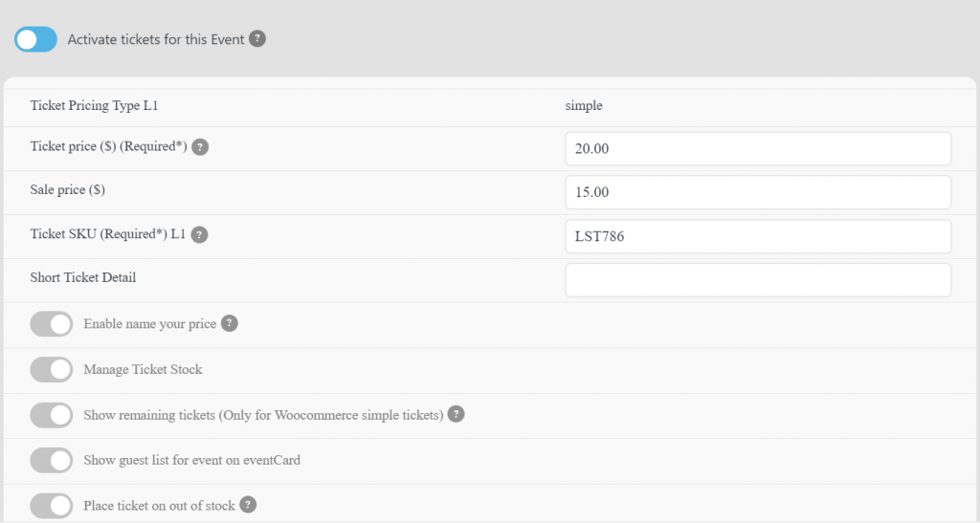The image size is (980, 523).
Task: Click help icon next to Ticket price (Required*)
Action: pyautogui.click(x=200, y=147)
